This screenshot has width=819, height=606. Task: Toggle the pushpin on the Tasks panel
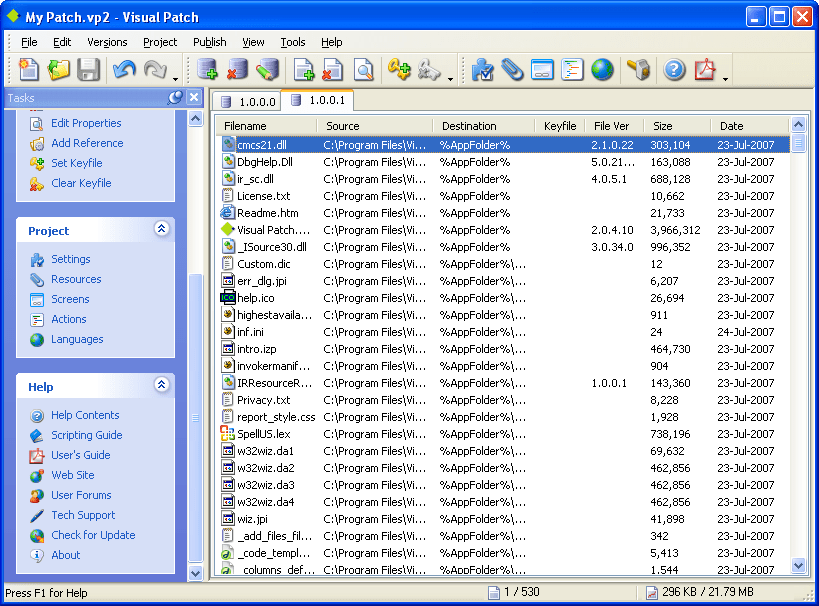pyautogui.click(x=177, y=97)
